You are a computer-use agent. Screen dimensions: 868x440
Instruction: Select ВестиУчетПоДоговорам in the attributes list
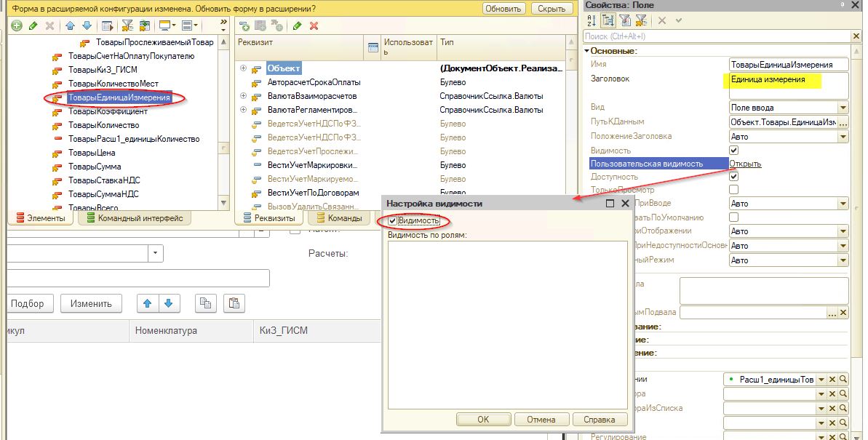314,193
